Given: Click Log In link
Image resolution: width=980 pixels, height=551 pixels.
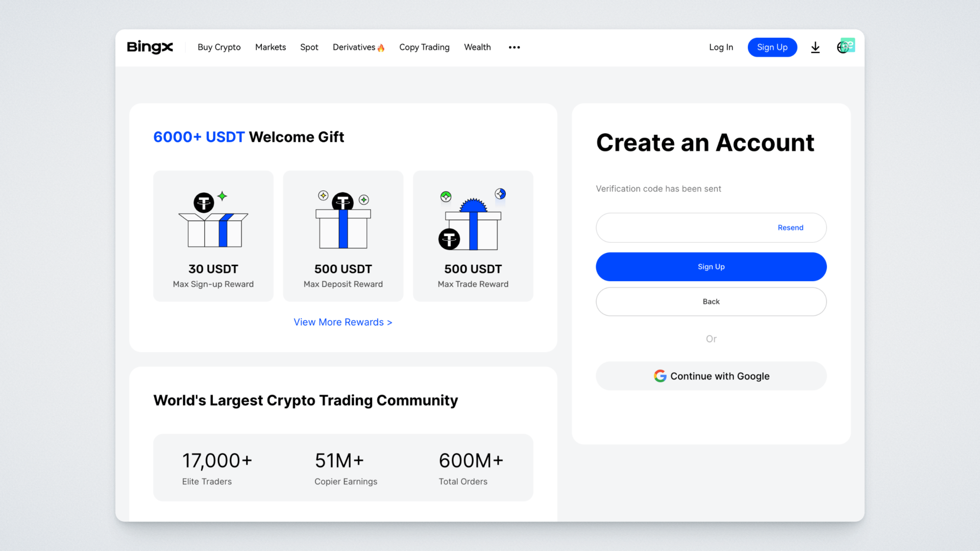Looking at the screenshot, I should [x=721, y=47].
